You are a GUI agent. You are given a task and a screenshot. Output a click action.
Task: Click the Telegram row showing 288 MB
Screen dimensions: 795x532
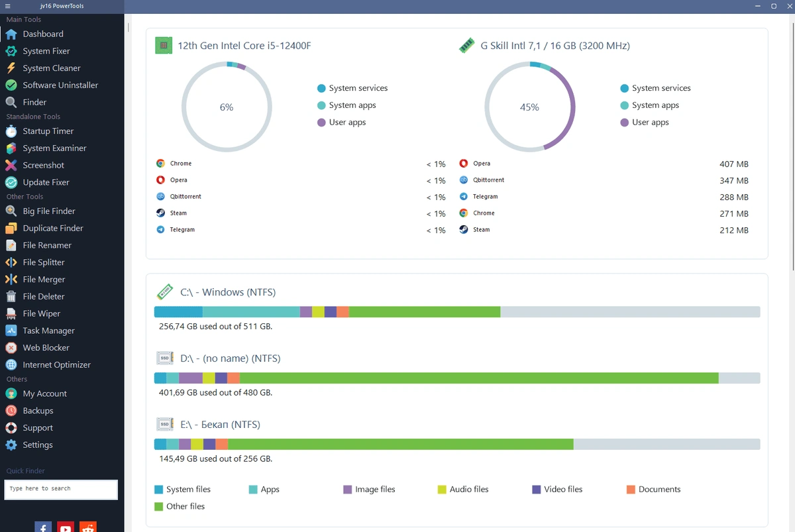tap(604, 197)
